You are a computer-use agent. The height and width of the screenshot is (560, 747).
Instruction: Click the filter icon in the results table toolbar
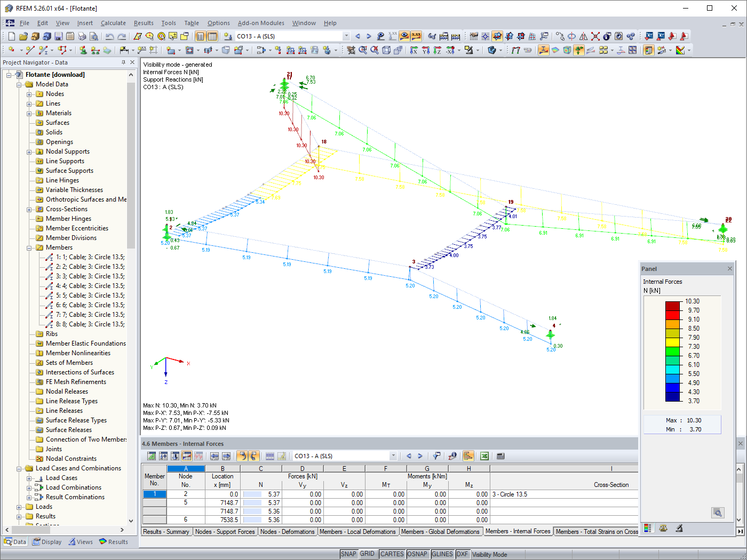436,456
